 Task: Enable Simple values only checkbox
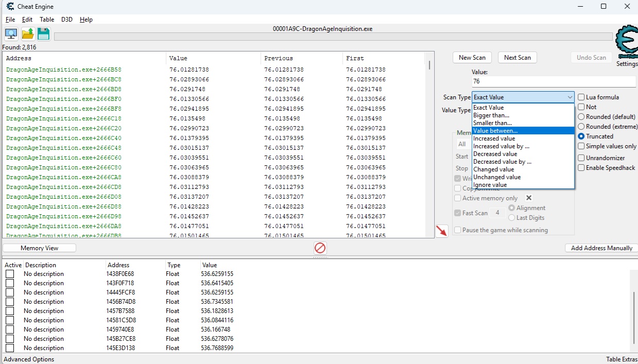pyautogui.click(x=581, y=146)
